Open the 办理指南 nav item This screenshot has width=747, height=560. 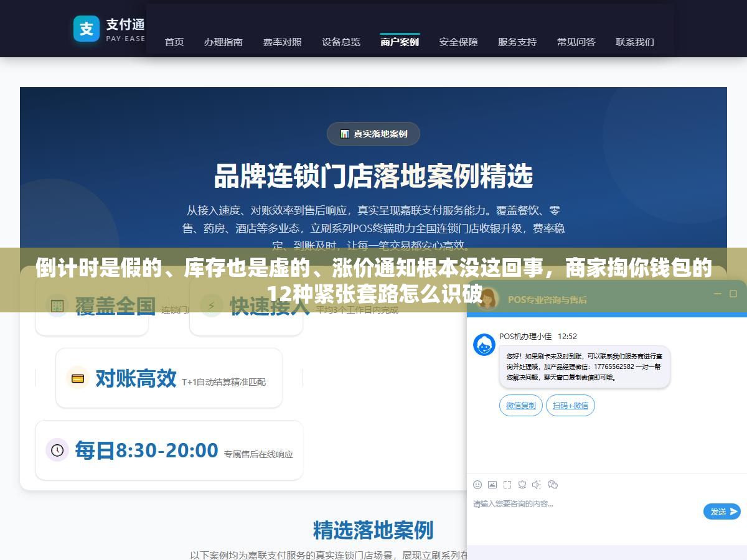pos(223,42)
